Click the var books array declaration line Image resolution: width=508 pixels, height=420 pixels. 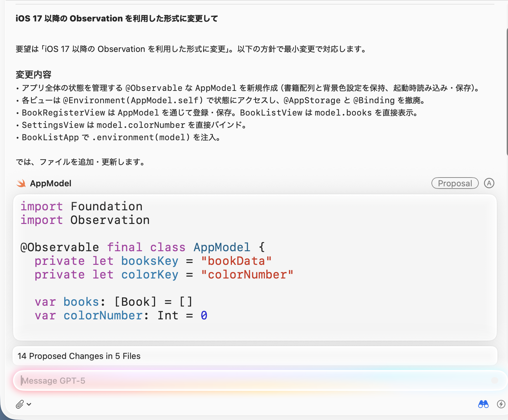tap(114, 302)
